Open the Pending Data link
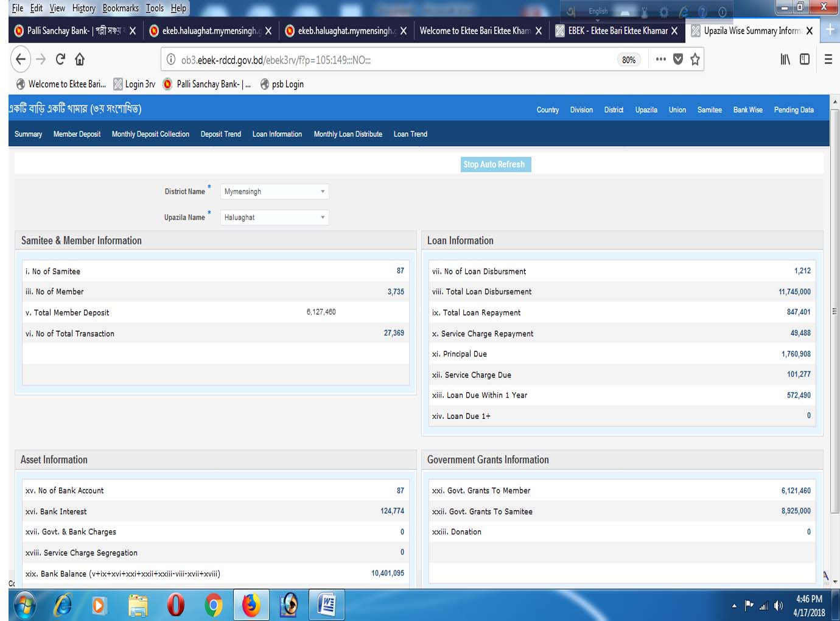840x621 pixels. coord(793,110)
